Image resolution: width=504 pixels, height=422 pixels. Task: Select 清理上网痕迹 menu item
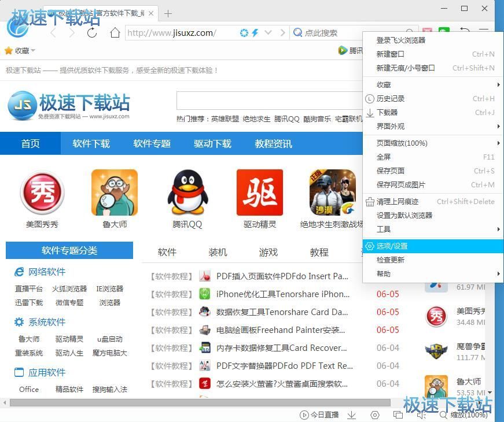(433, 202)
